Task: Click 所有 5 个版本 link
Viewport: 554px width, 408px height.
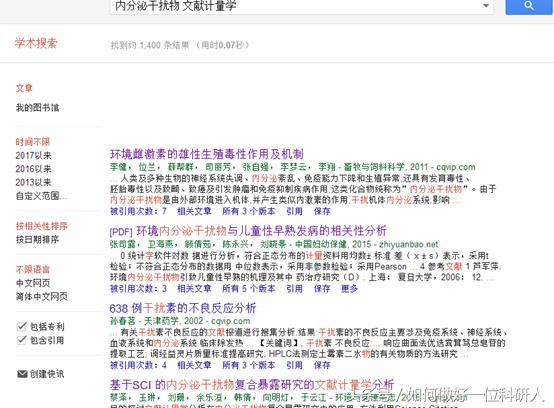Action: pyautogui.click(x=249, y=289)
